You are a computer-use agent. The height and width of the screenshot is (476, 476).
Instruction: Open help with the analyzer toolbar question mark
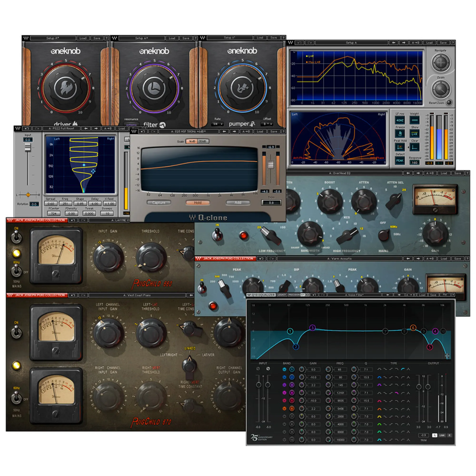(x=453, y=43)
